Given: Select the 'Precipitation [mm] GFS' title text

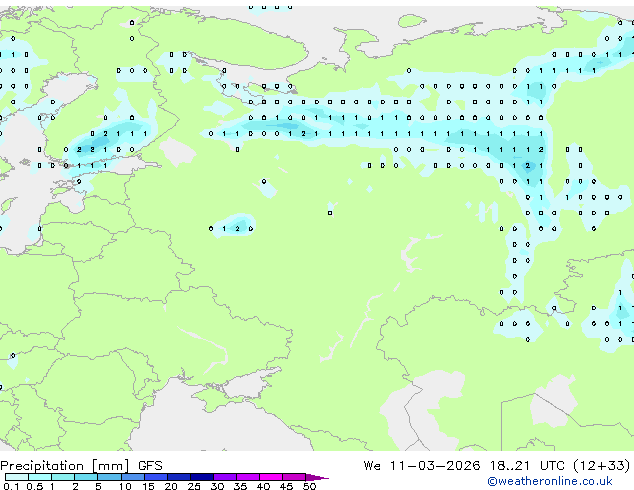Looking at the screenshot, I should (81, 466).
